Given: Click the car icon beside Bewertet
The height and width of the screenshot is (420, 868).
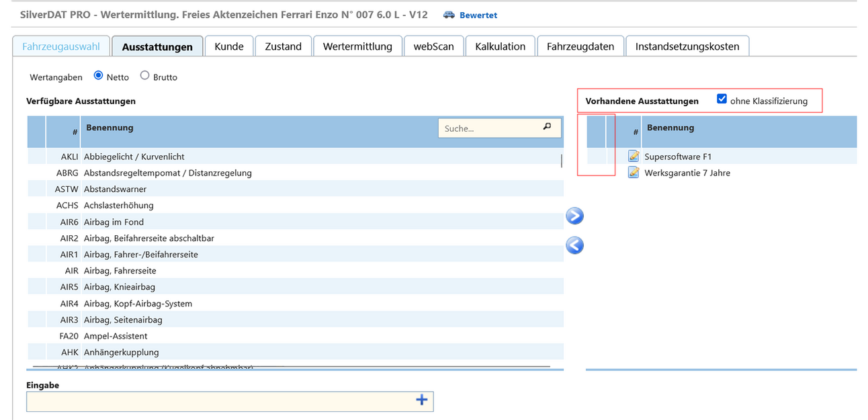Looking at the screenshot, I should pyautogui.click(x=449, y=15).
